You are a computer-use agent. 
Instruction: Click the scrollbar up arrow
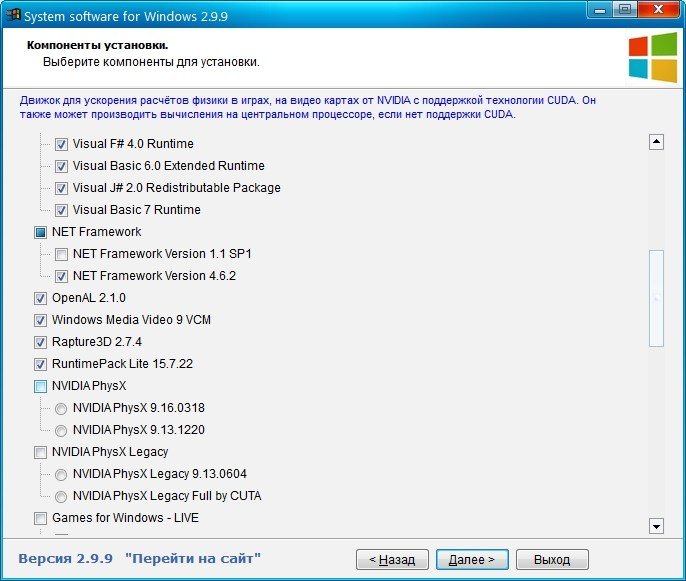point(656,142)
